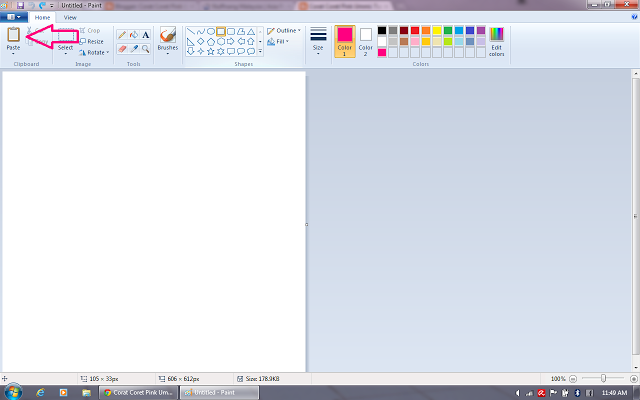This screenshot has height=400, width=640.
Task: Open the Size thickness dropdown
Action: pyautogui.click(x=318, y=40)
